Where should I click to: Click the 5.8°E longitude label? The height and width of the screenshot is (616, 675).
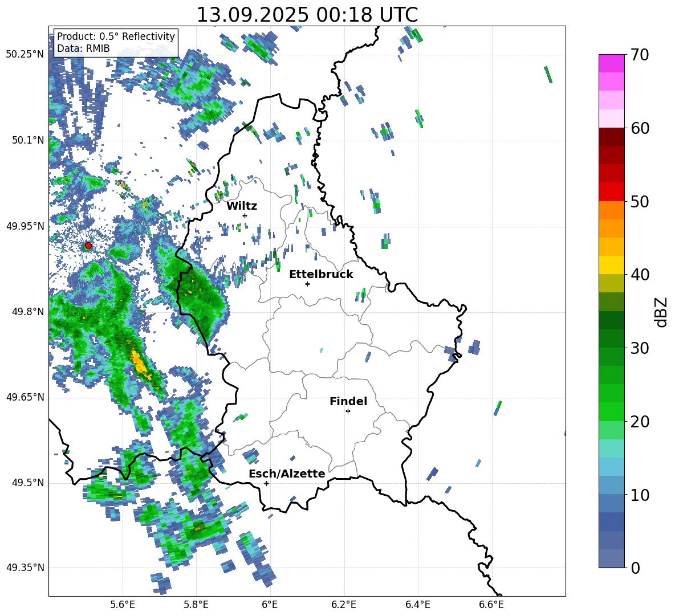[196, 605]
